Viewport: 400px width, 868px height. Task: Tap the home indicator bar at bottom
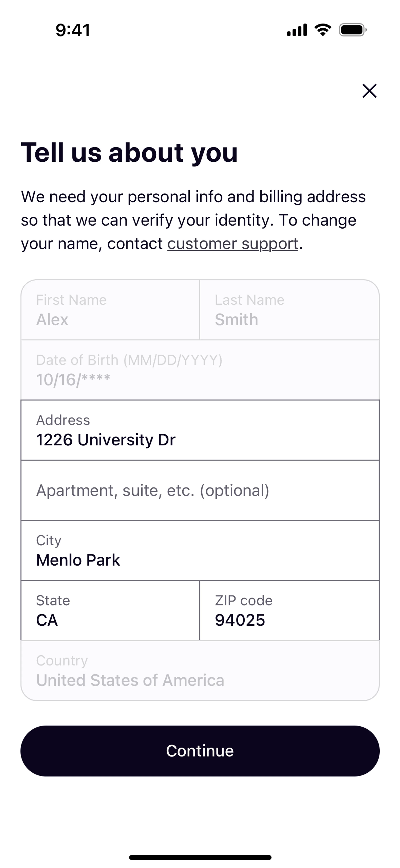[200, 857]
